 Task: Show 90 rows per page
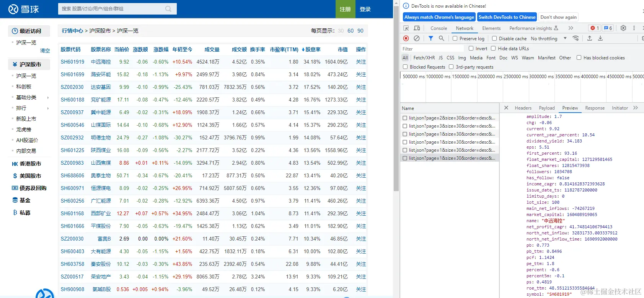point(360,31)
